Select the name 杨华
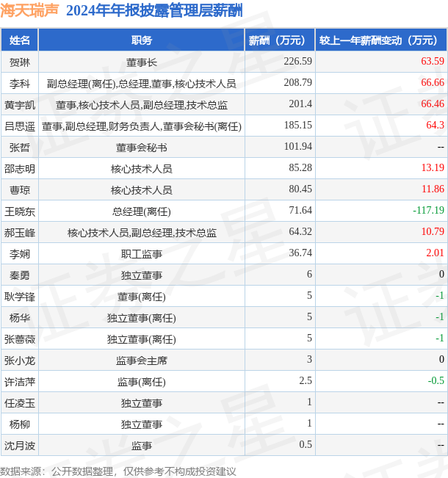Viewport: 448px width, 478px height. (x=20, y=318)
